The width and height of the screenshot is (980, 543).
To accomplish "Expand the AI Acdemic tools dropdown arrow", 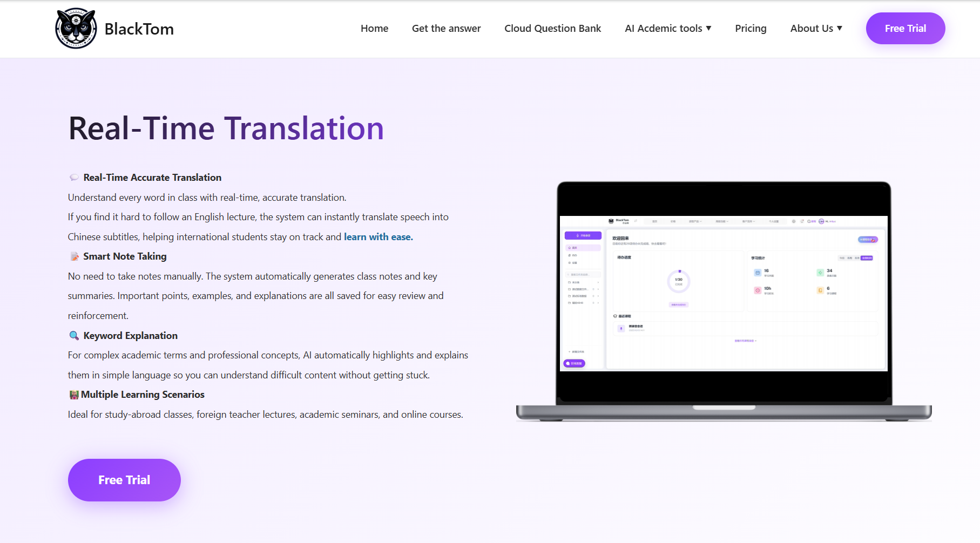I will tap(708, 28).
